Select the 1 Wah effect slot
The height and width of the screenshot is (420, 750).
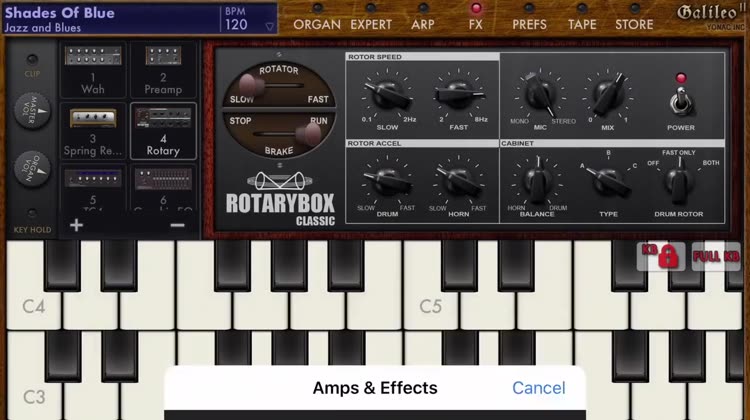[x=93, y=70]
